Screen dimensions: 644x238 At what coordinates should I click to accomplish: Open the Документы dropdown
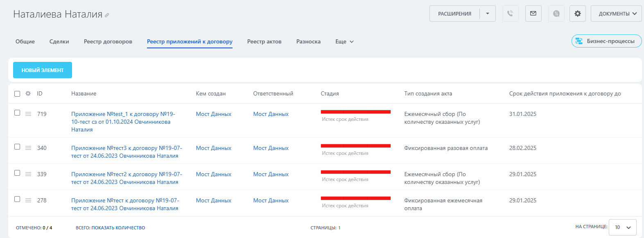[616, 14]
